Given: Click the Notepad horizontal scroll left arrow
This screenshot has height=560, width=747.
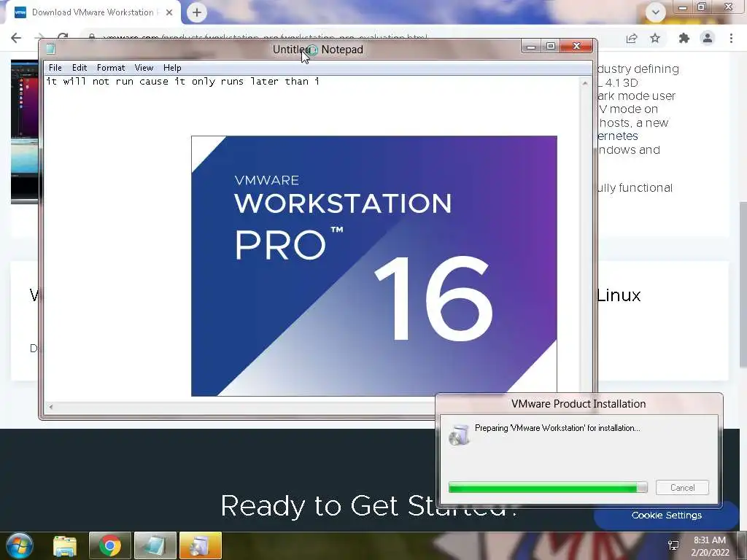Looking at the screenshot, I should [51, 407].
